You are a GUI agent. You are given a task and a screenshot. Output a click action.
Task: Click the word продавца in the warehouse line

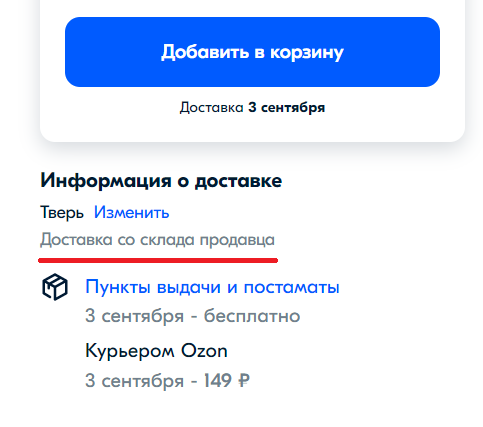tap(237, 240)
